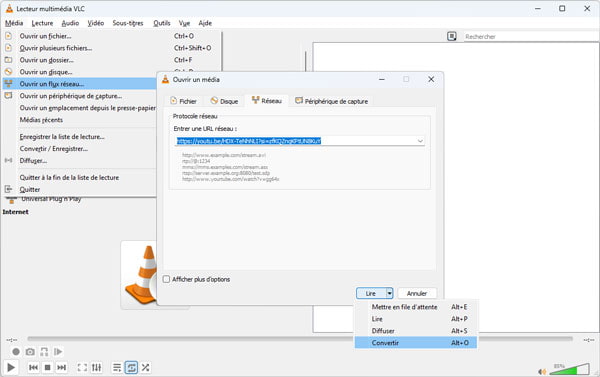Expand Médias récents submenu
Viewport: 600px width, 377px height.
[80, 120]
